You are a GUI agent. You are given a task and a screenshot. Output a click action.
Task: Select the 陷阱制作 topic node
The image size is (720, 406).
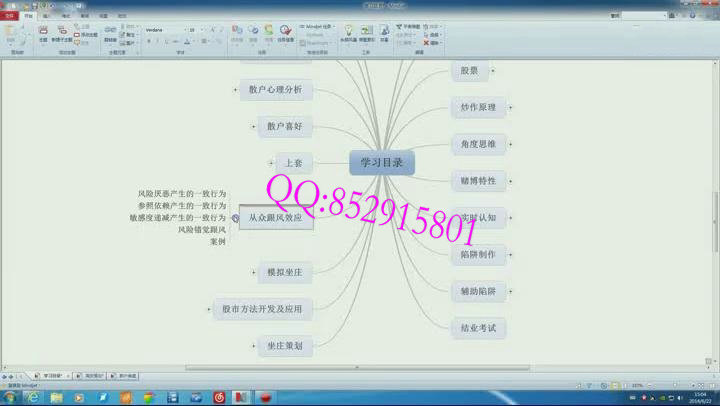[x=477, y=254]
